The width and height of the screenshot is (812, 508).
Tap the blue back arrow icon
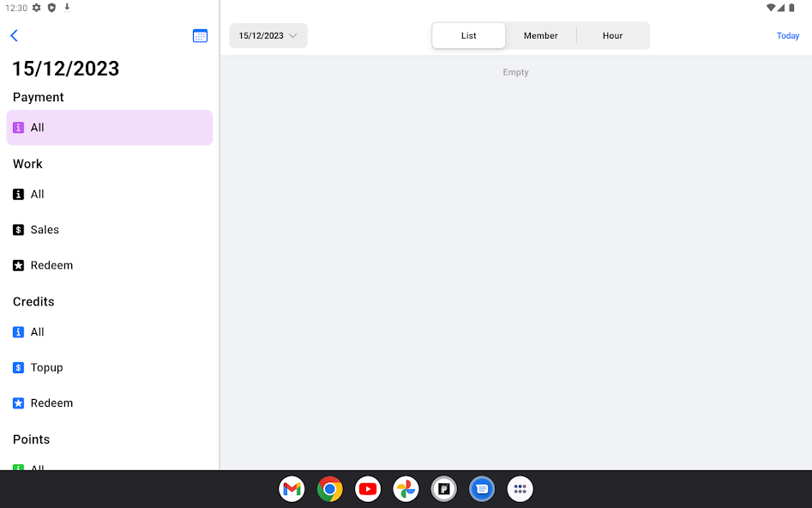[14, 35]
